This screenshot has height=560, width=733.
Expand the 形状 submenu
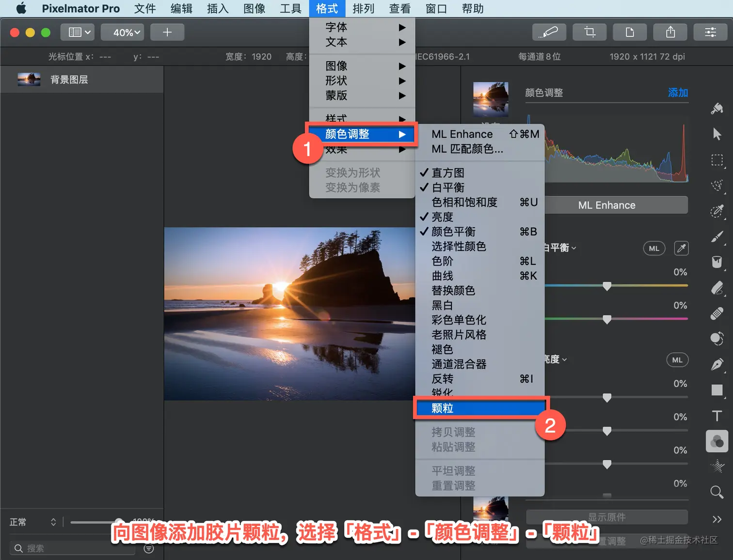point(362,80)
